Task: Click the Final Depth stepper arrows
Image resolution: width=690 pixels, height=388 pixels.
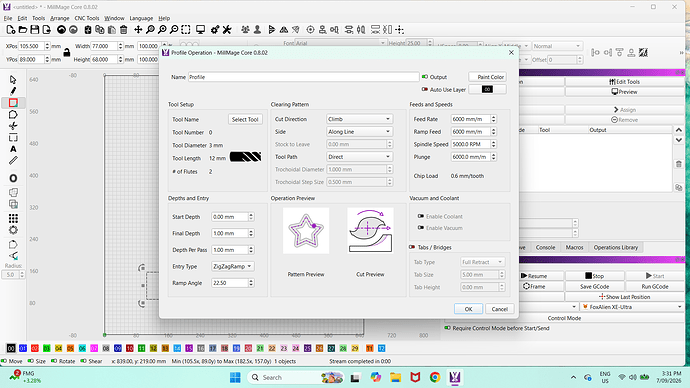Action: point(251,233)
